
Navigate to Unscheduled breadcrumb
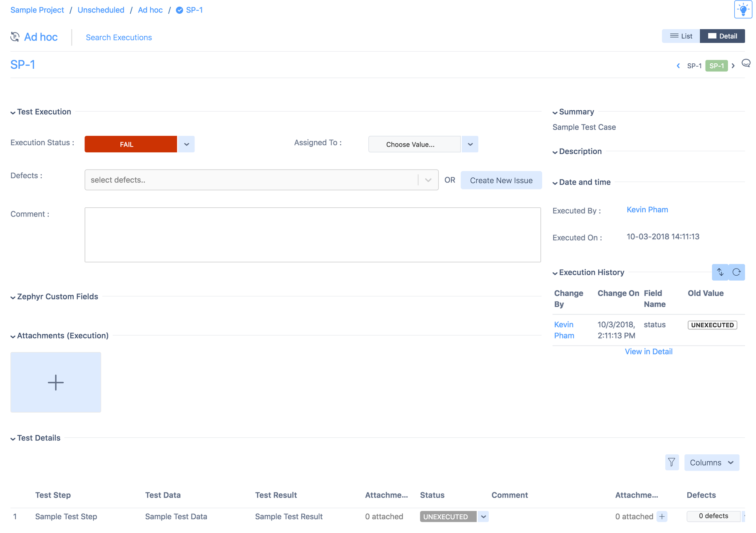(x=101, y=10)
